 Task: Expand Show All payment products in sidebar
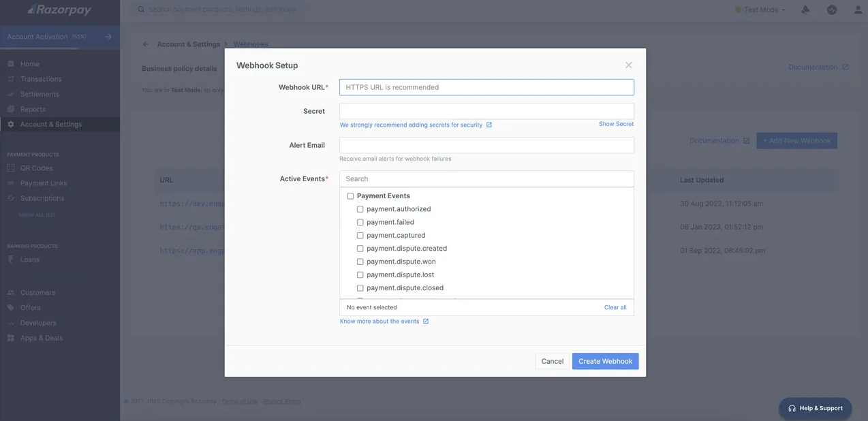[x=36, y=215]
